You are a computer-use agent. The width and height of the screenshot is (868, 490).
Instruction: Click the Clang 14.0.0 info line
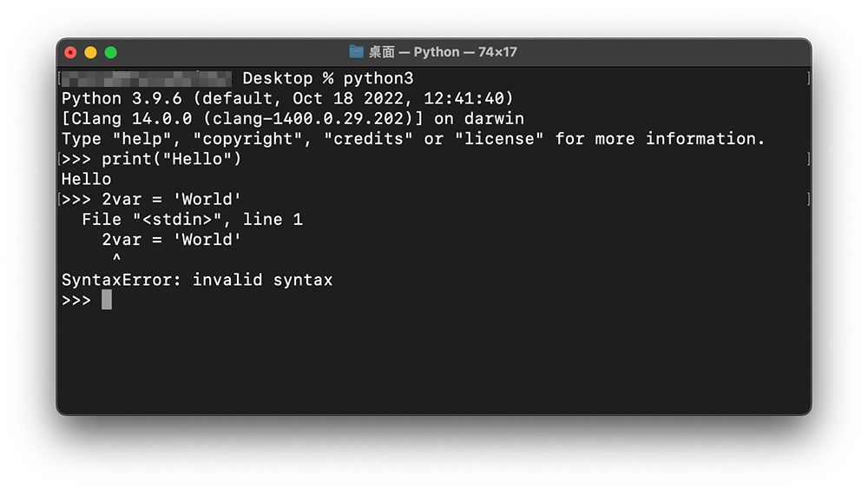[x=293, y=119]
